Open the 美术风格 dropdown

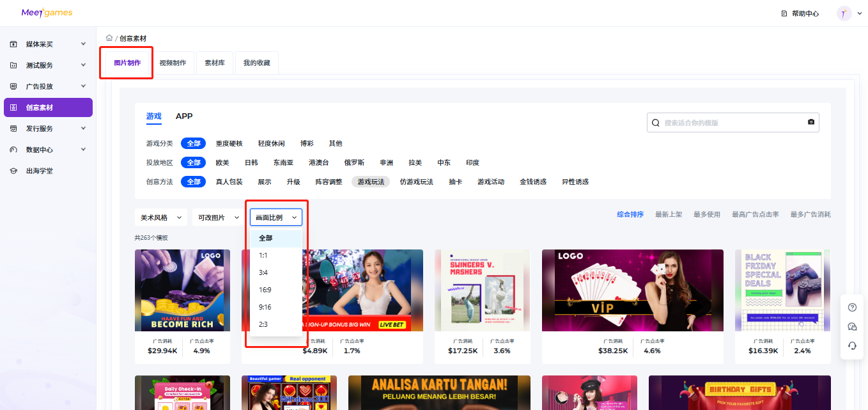click(x=160, y=217)
